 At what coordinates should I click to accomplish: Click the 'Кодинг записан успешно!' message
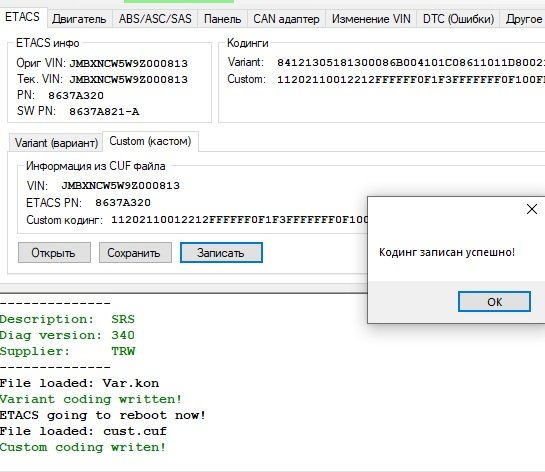coord(447,252)
